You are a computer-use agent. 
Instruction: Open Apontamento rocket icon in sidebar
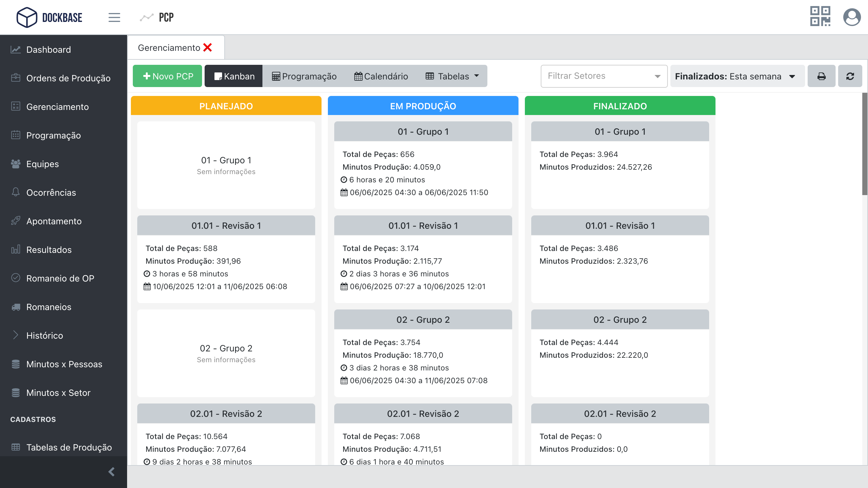click(16, 221)
